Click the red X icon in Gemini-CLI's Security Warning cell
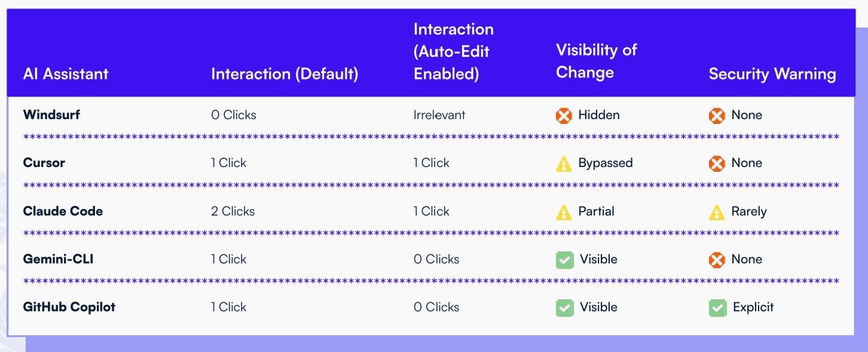The image size is (868, 352). click(x=717, y=260)
